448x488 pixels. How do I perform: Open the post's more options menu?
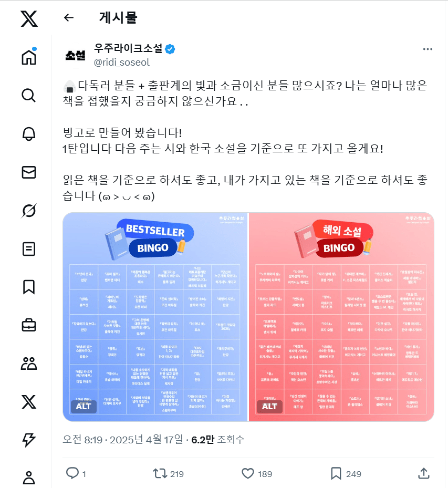pyautogui.click(x=428, y=49)
